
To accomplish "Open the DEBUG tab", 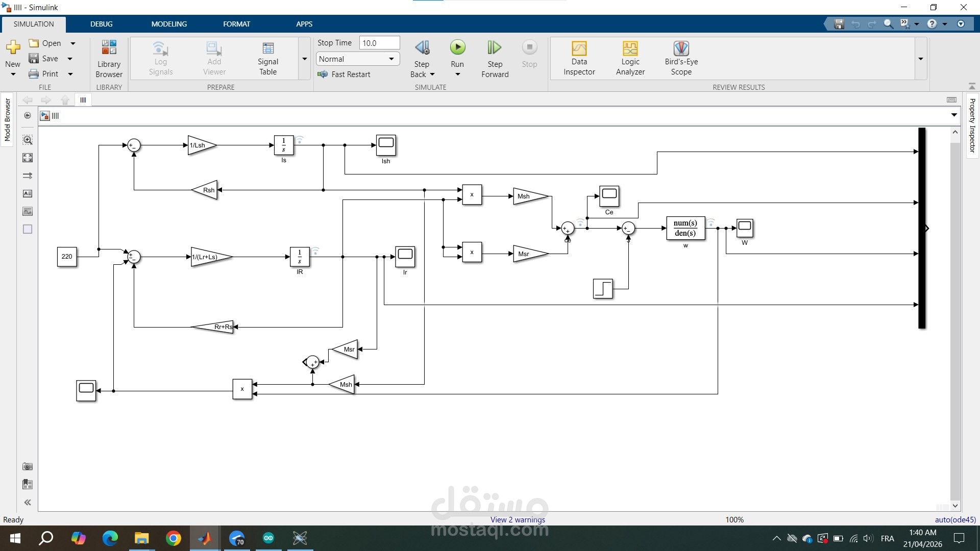I will click(x=101, y=23).
